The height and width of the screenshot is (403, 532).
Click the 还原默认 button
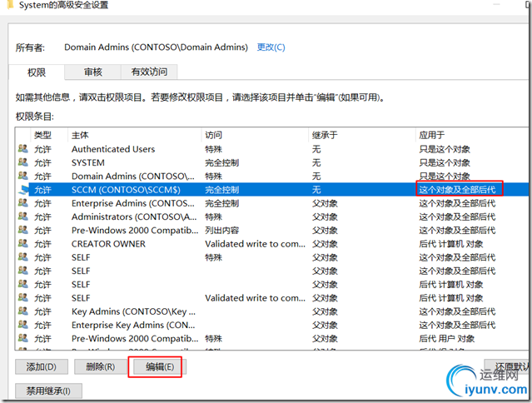[508, 366]
